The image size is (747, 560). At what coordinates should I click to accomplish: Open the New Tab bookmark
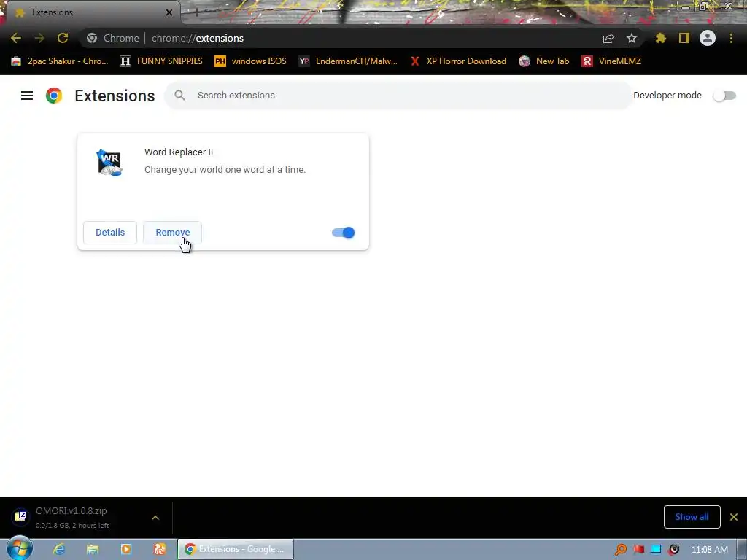[544, 61]
